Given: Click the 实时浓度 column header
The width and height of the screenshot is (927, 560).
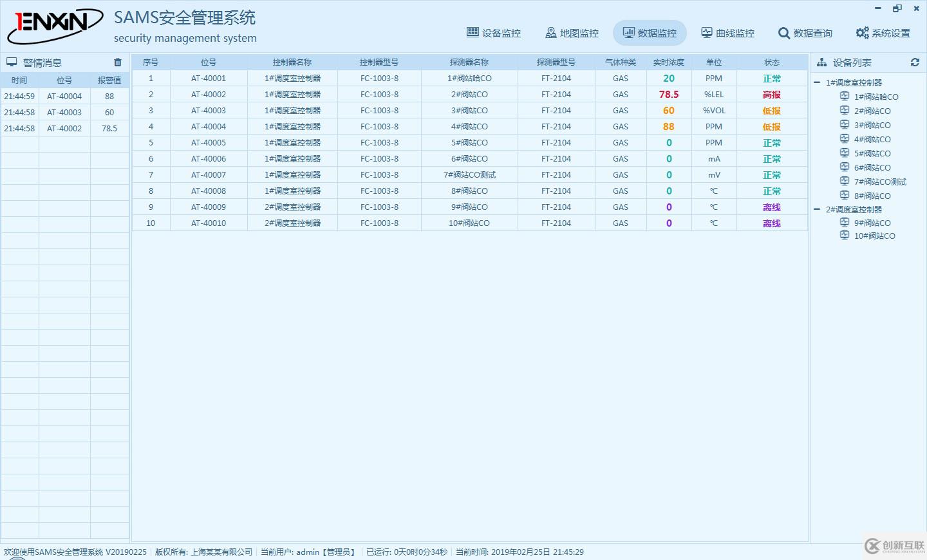Looking at the screenshot, I should 669,62.
